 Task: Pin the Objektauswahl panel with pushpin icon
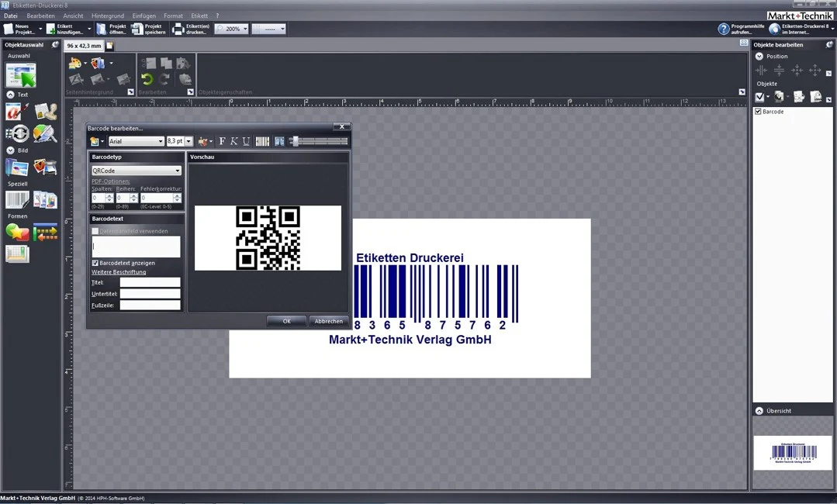(x=55, y=45)
